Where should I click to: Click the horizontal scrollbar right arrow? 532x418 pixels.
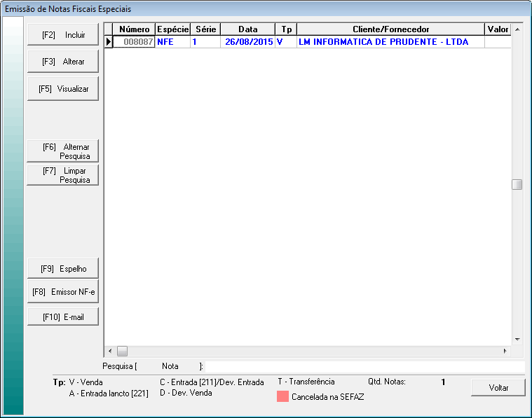click(x=505, y=351)
